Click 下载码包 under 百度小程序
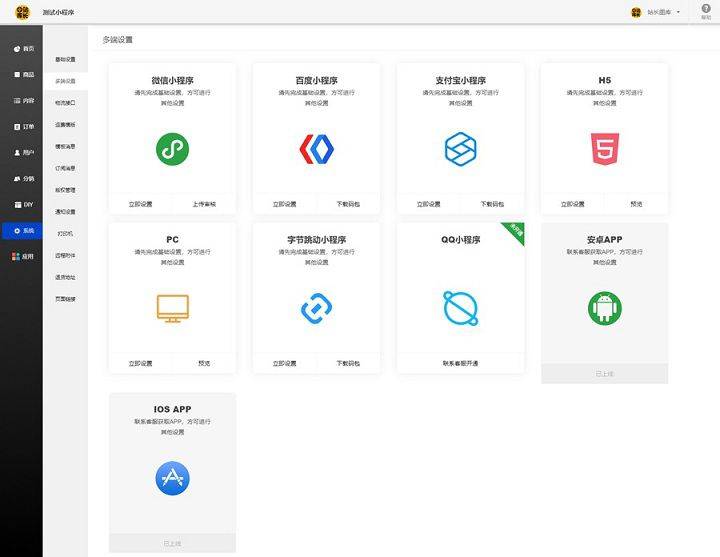Image resolution: width=720 pixels, height=557 pixels. (x=348, y=204)
